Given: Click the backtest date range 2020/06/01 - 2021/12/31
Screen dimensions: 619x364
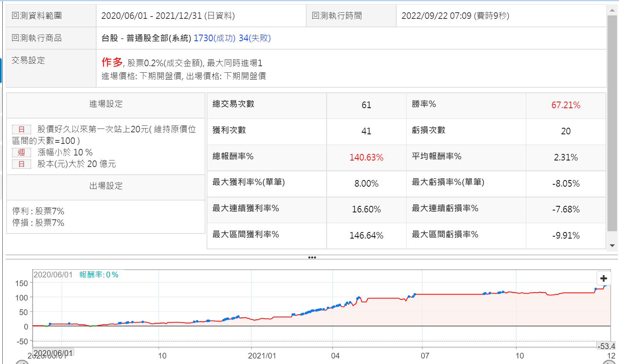Looking at the screenshot, I should 168,16.
